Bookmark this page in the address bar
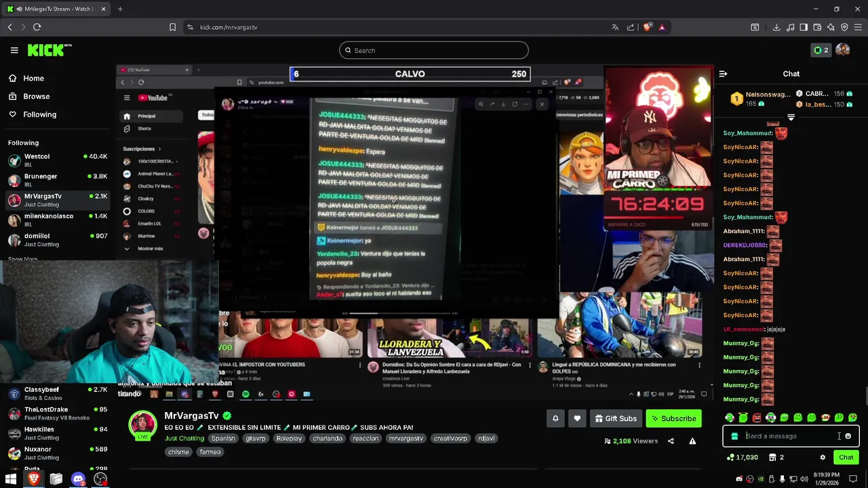Viewport: 868px width, 488px height. [172, 27]
